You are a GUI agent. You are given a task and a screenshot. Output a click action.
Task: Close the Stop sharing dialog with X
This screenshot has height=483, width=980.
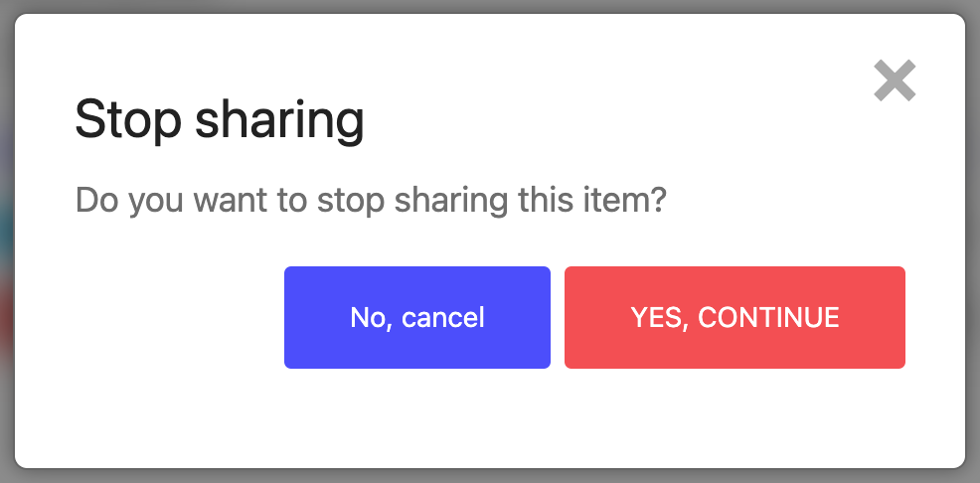(895, 80)
